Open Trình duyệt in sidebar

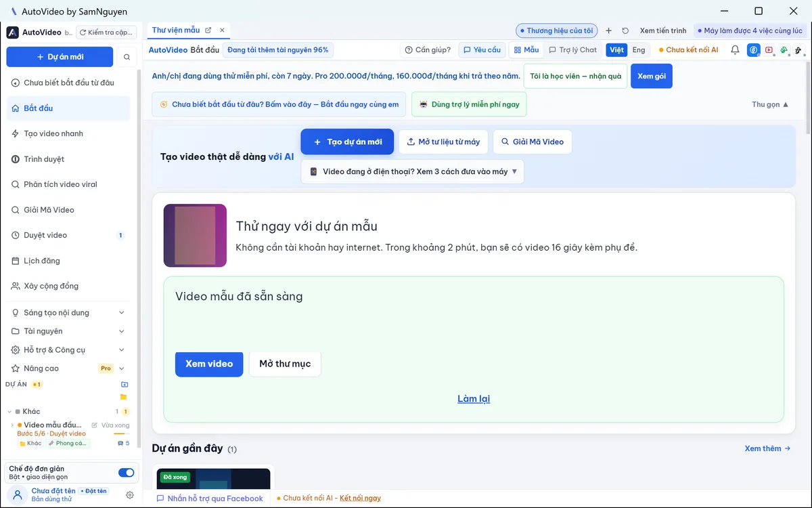coord(68,159)
